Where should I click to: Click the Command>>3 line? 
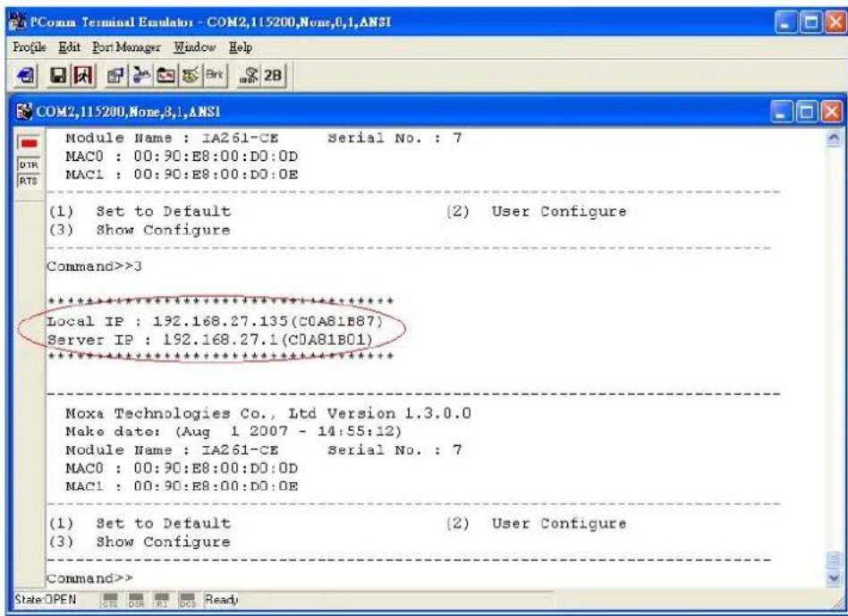pos(94,266)
